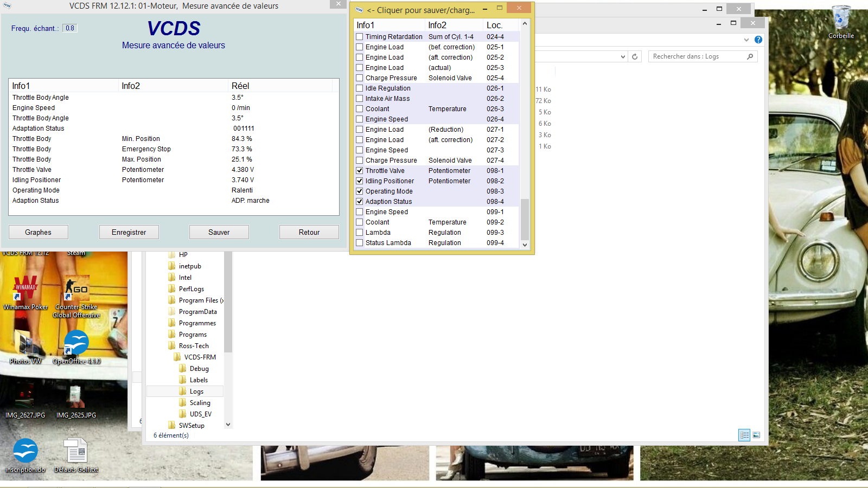Click the Enregistrer button
This screenshot has height=488, width=868.
coord(129,232)
